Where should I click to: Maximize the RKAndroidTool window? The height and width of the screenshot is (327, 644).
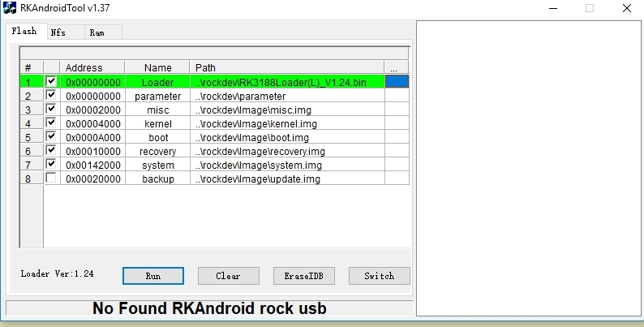[590, 8]
